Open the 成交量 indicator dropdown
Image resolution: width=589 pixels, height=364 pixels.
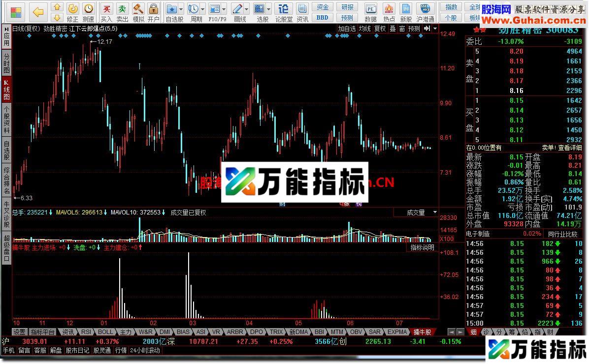tap(434, 212)
